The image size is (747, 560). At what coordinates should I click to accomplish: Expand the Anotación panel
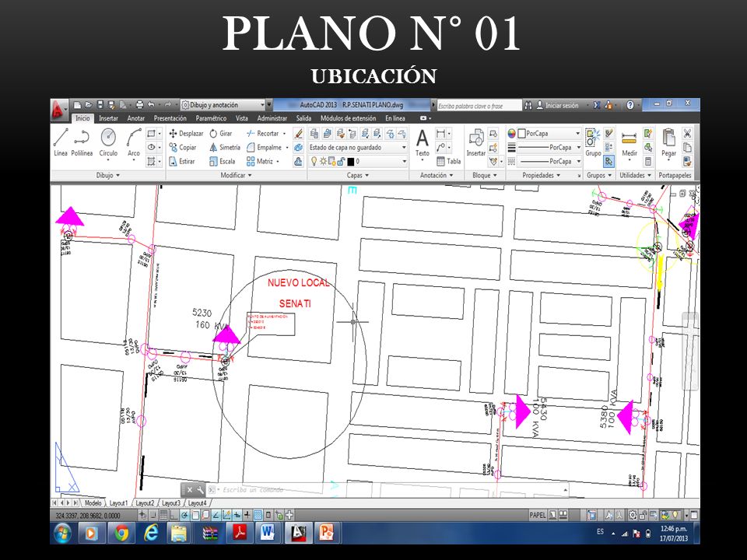click(x=437, y=175)
